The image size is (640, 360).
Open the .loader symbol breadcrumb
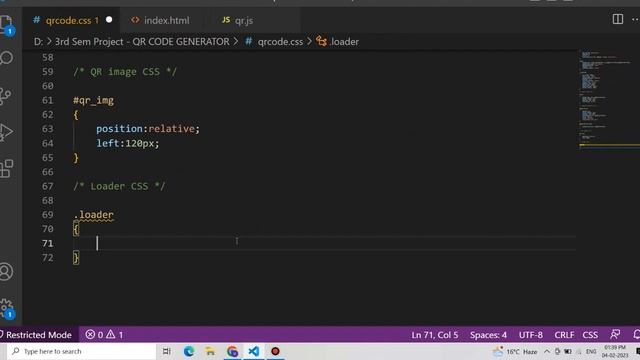click(338, 42)
